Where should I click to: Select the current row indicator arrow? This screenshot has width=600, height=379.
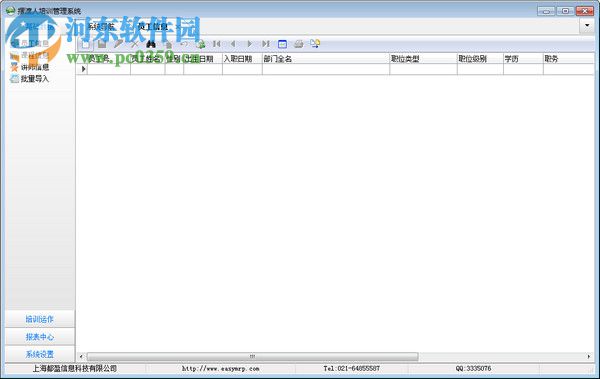(x=82, y=69)
